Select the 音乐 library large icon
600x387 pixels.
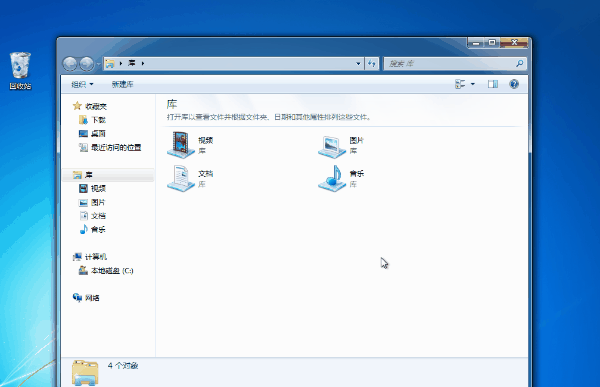tap(332, 178)
